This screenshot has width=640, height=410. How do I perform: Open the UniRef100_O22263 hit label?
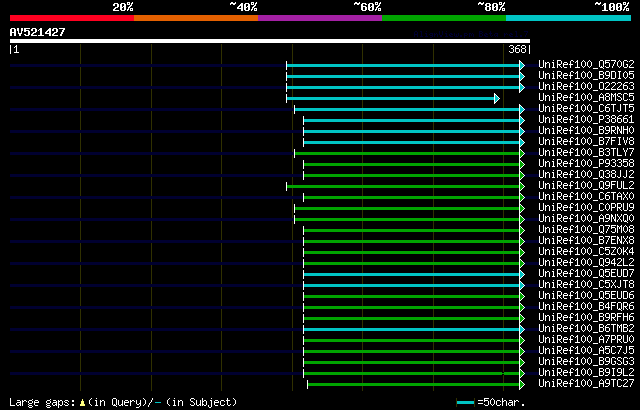click(x=586, y=86)
